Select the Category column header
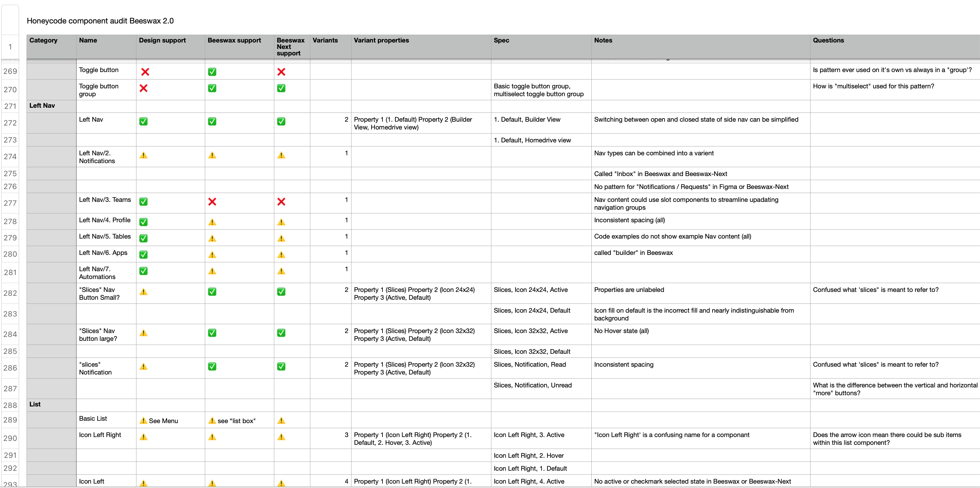Image resolution: width=980 pixels, height=488 pixels. 43,40
